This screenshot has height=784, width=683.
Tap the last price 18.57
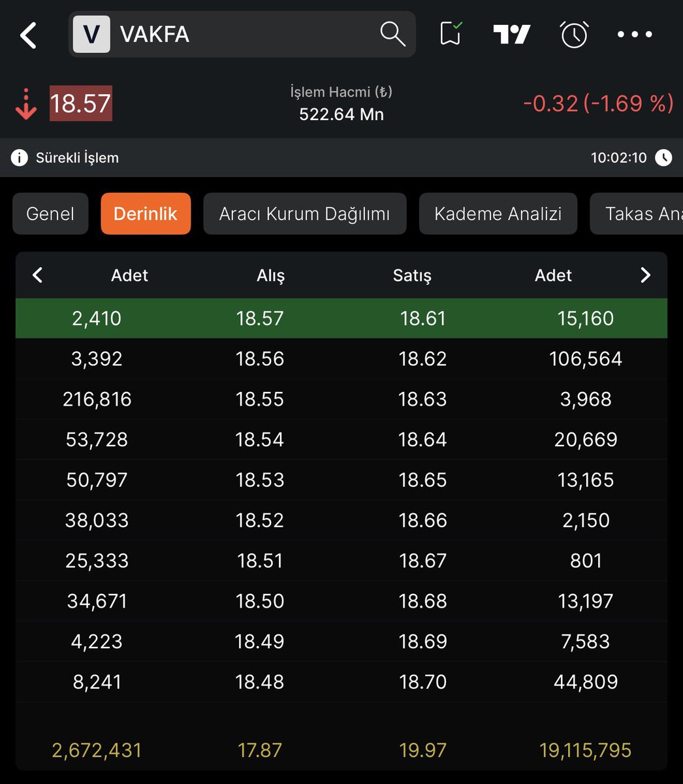coord(81,104)
